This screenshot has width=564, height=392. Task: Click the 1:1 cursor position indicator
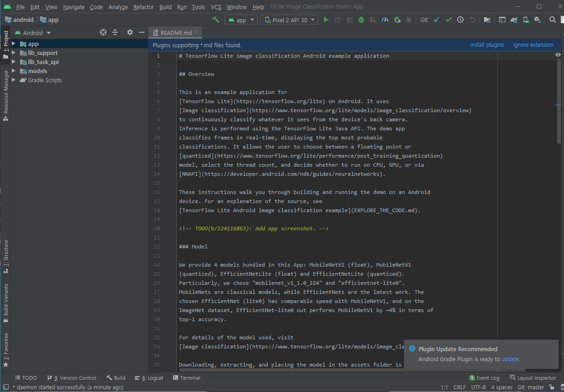coord(444,387)
